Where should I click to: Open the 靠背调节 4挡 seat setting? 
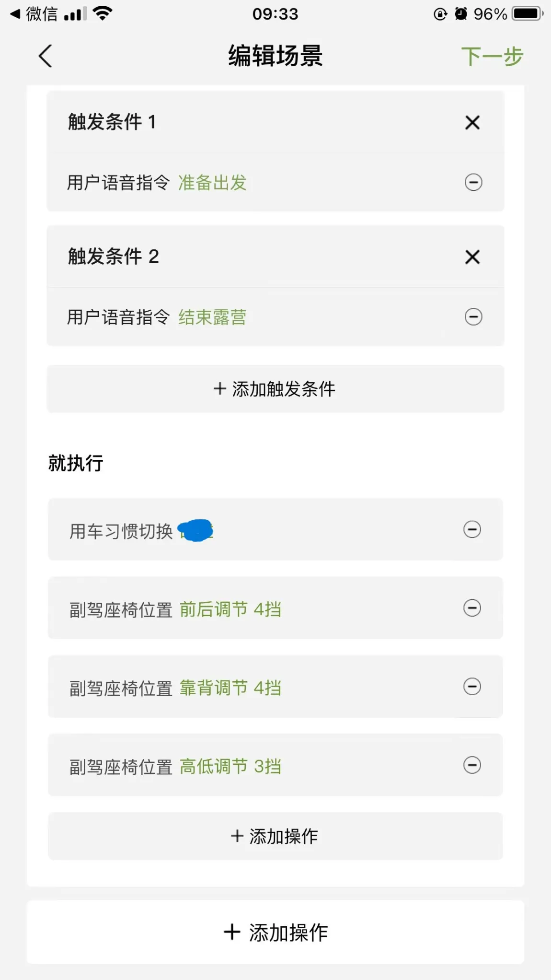(x=230, y=688)
